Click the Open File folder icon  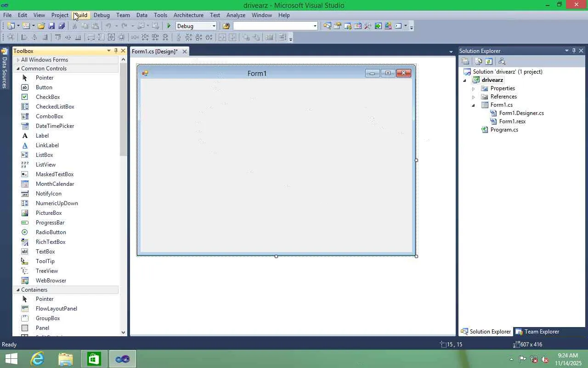41,26
